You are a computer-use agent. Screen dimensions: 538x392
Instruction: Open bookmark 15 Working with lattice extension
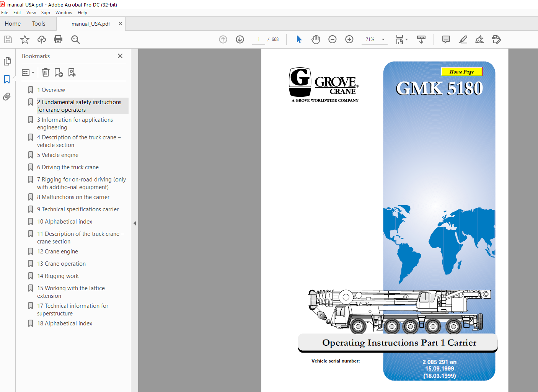click(71, 292)
